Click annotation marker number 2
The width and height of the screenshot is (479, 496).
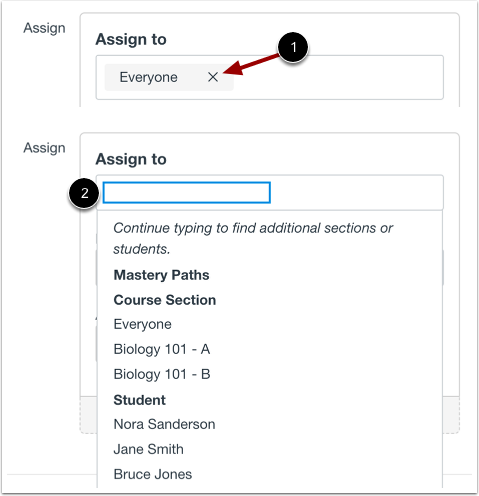point(84,193)
